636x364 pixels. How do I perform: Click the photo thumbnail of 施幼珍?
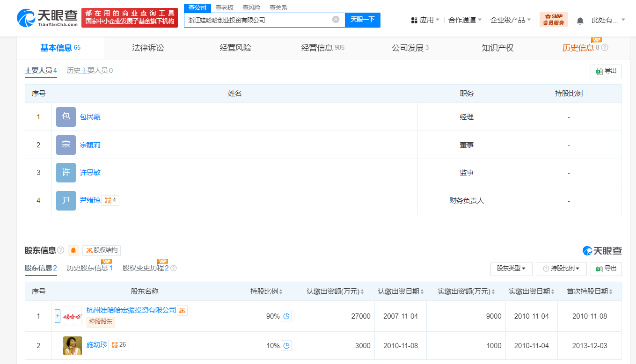click(x=73, y=346)
